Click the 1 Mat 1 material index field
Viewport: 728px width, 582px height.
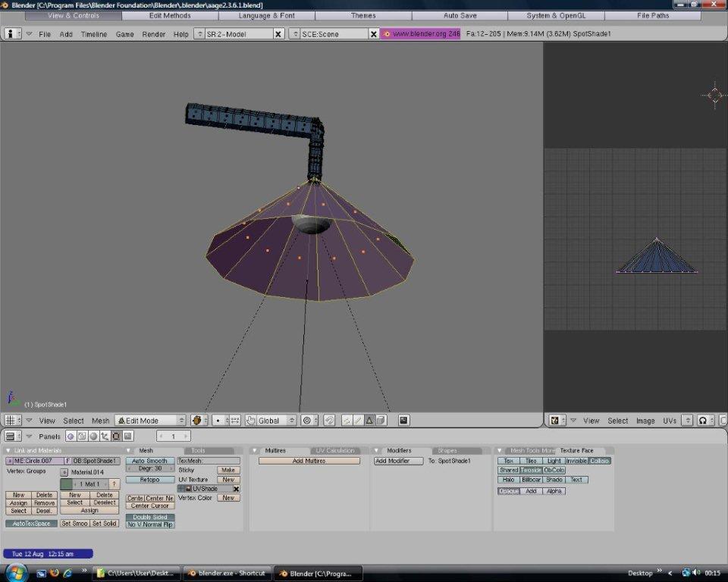pyautogui.click(x=90, y=484)
